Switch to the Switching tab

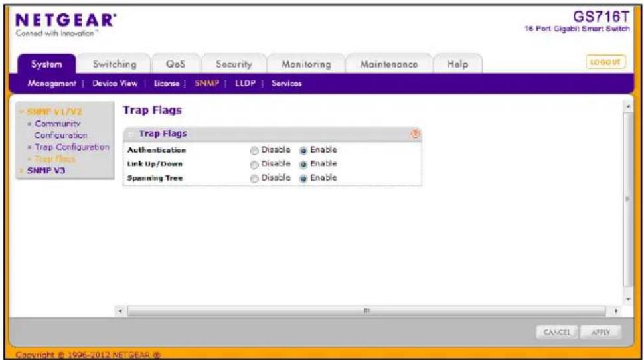pos(114,64)
